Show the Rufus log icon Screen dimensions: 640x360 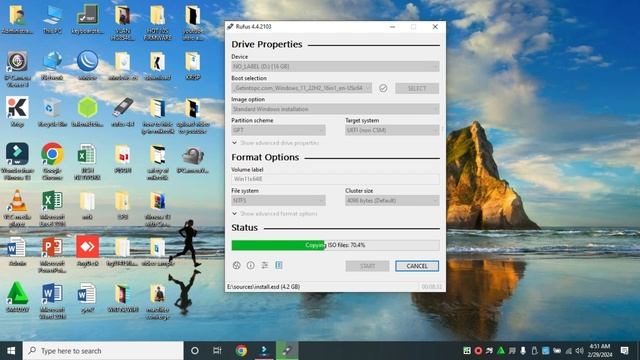point(279,265)
